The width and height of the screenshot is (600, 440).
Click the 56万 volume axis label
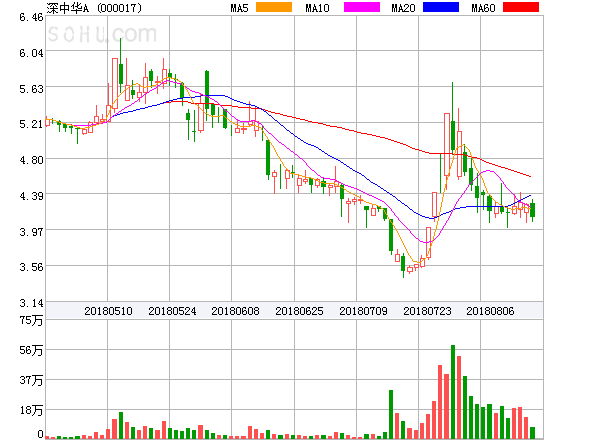(x=31, y=350)
